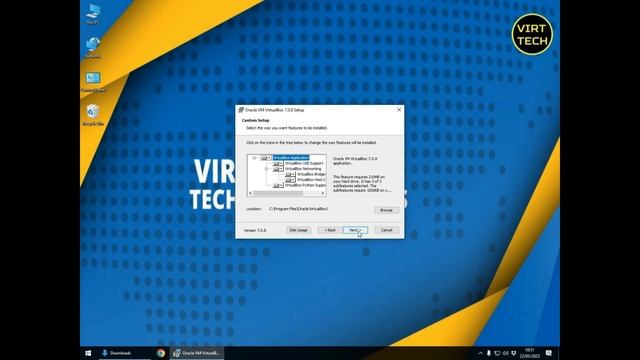Click the Oracle VM VirtualBox taskbar button
This screenshot has height=360, width=640.
(x=198, y=353)
